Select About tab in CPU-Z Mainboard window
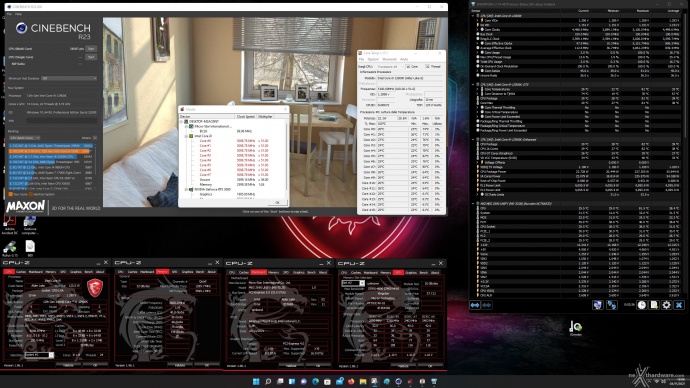The image size is (690, 388). [x=323, y=272]
